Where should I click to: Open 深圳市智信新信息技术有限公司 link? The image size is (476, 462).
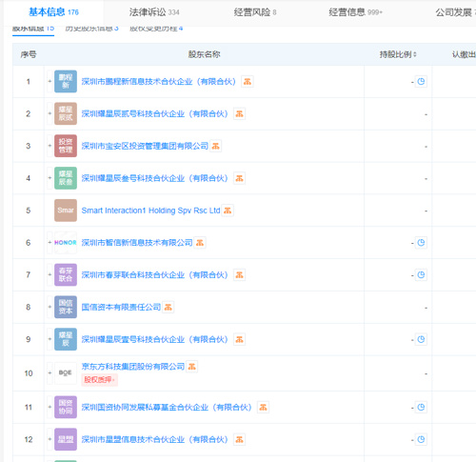[x=137, y=243]
